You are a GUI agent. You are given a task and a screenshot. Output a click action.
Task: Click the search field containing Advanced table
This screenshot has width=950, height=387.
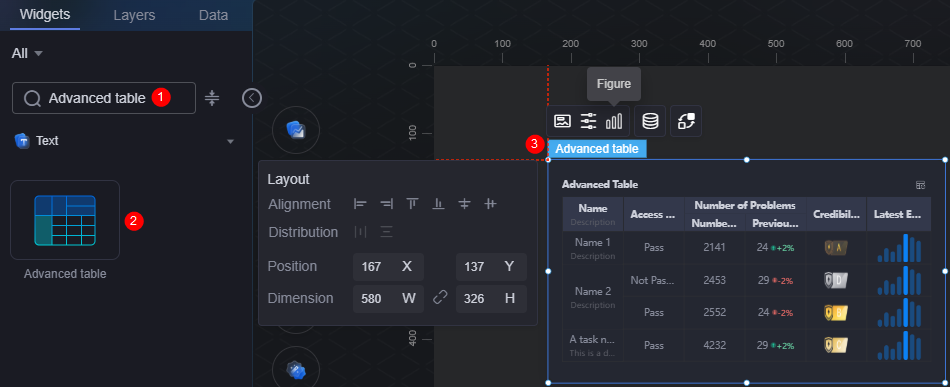[104, 98]
